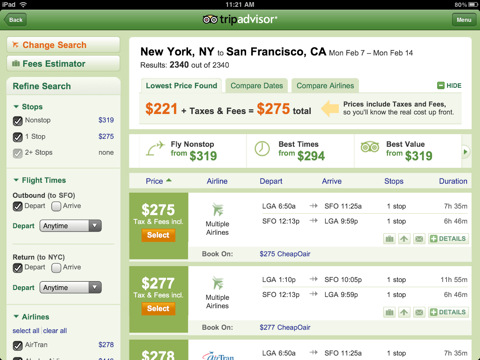Sort results by Duration column
The width and height of the screenshot is (480, 360).
pos(453,181)
